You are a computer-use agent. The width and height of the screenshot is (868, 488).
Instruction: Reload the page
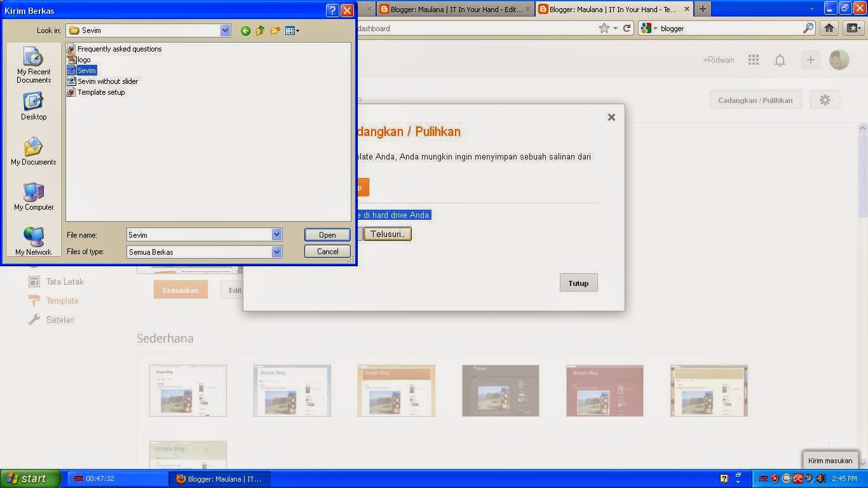627,28
